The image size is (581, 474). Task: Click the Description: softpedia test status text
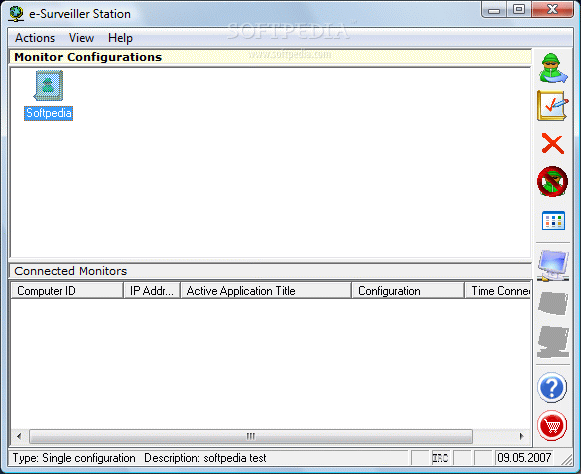(x=205, y=458)
